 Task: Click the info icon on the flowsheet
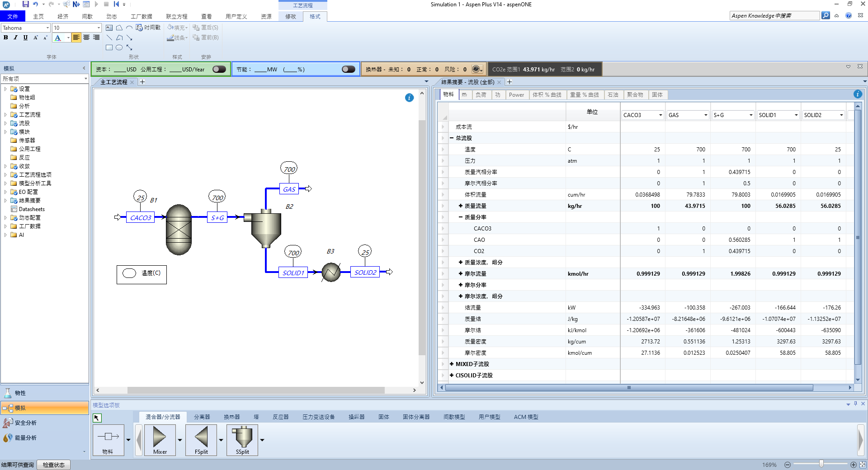[409, 98]
